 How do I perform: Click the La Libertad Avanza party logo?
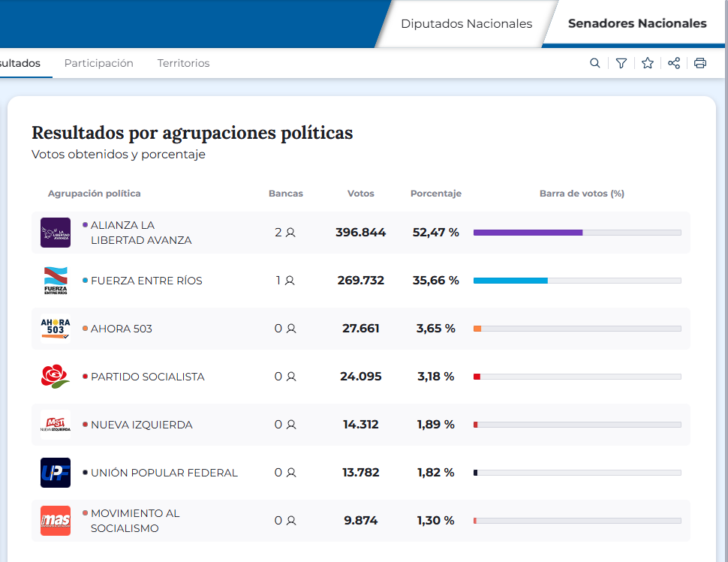(56, 233)
